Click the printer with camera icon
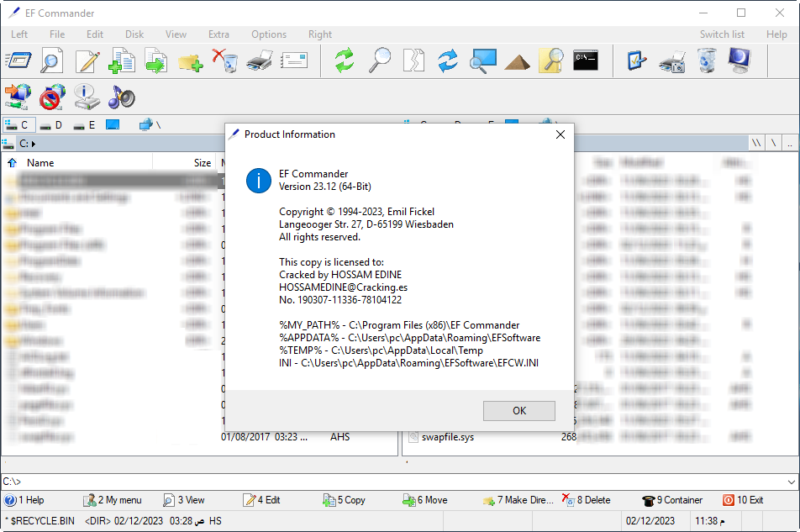The width and height of the screenshot is (800, 532). [x=671, y=61]
